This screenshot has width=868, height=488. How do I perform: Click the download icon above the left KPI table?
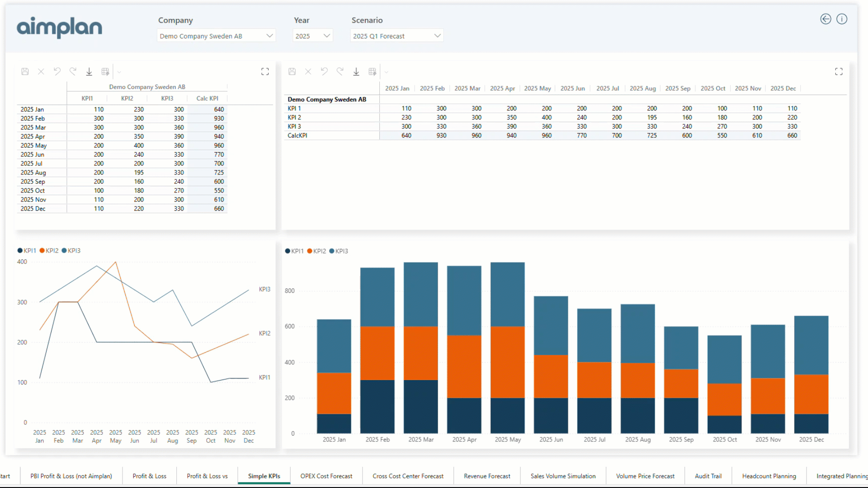click(89, 71)
